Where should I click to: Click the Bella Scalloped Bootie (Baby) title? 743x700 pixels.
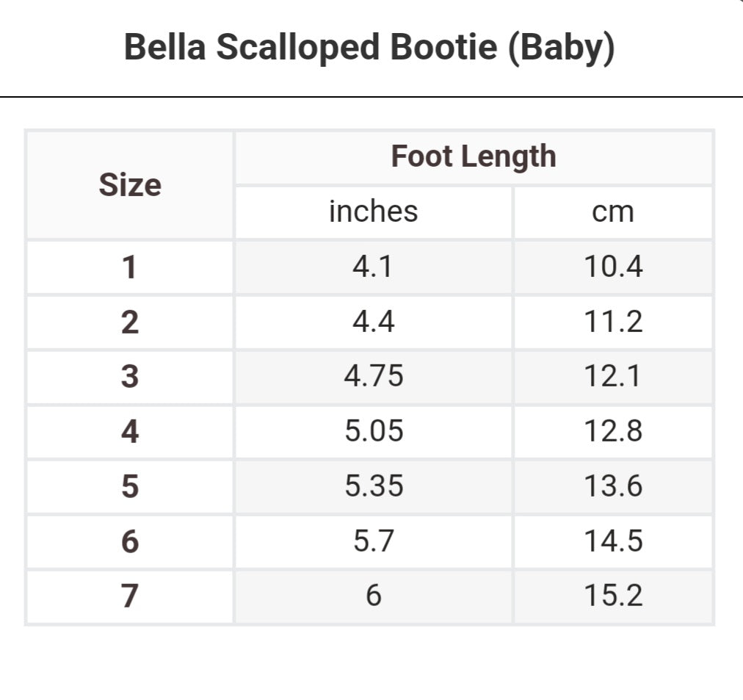pos(369,48)
